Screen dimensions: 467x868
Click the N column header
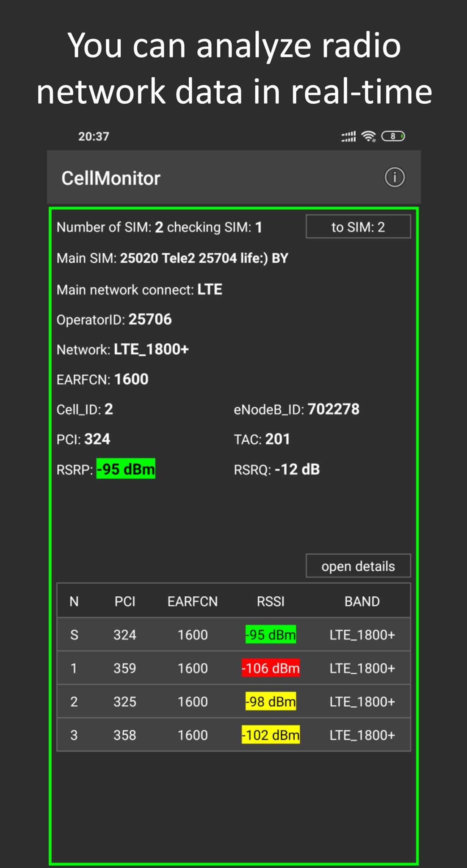(74, 601)
